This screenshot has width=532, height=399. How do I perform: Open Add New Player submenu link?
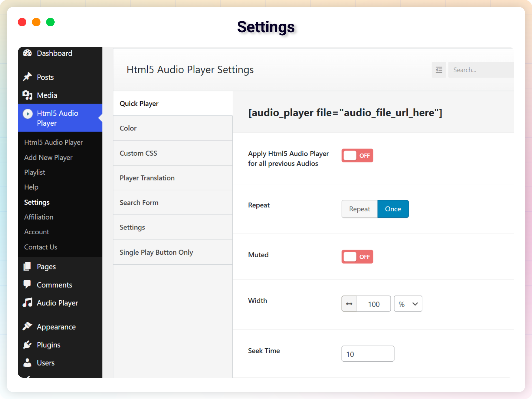[x=48, y=157]
